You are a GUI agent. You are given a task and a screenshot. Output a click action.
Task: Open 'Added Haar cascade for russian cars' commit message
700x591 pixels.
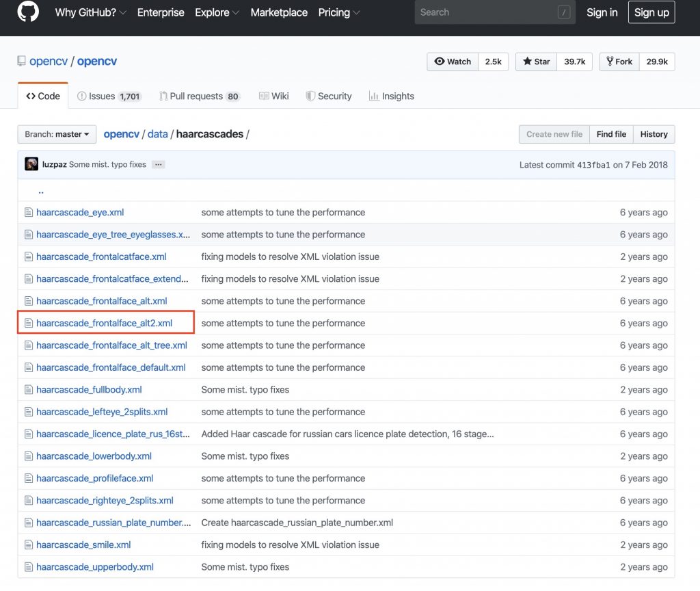[x=347, y=434]
